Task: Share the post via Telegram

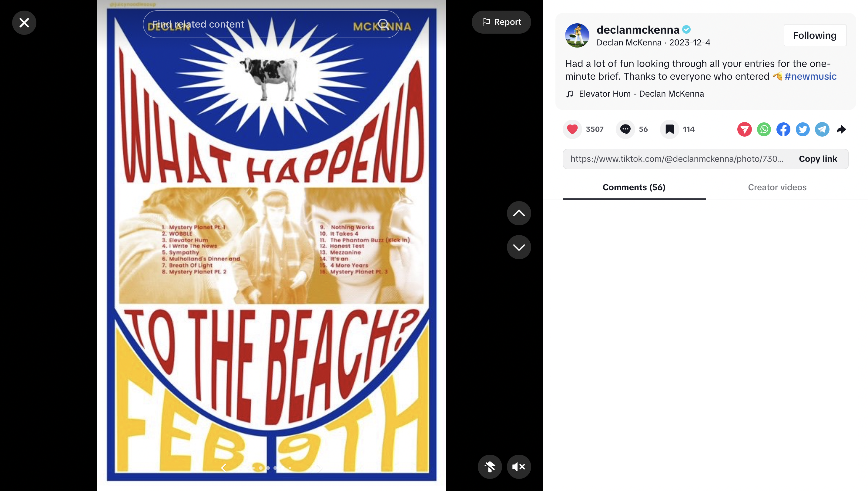Action: (x=822, y=130)
